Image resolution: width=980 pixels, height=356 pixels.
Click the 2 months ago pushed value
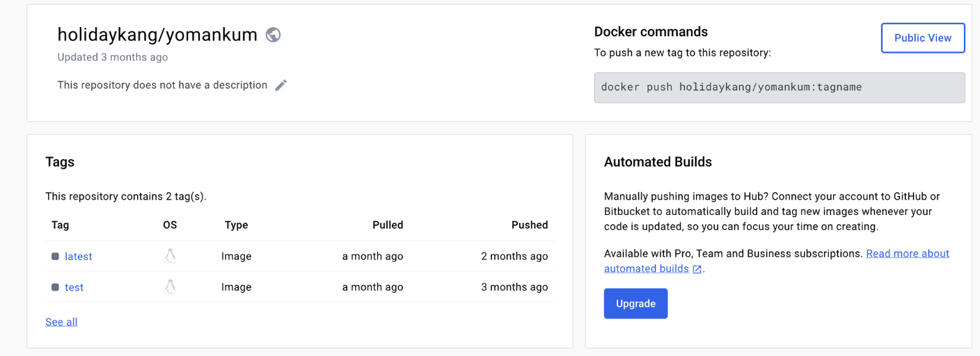[514, 257]
